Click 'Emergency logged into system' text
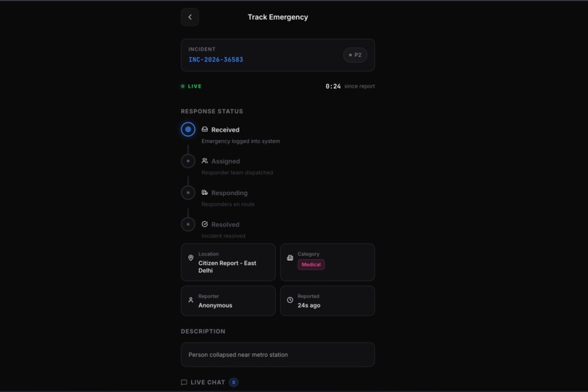588x392 pixels. coord(241,141)
